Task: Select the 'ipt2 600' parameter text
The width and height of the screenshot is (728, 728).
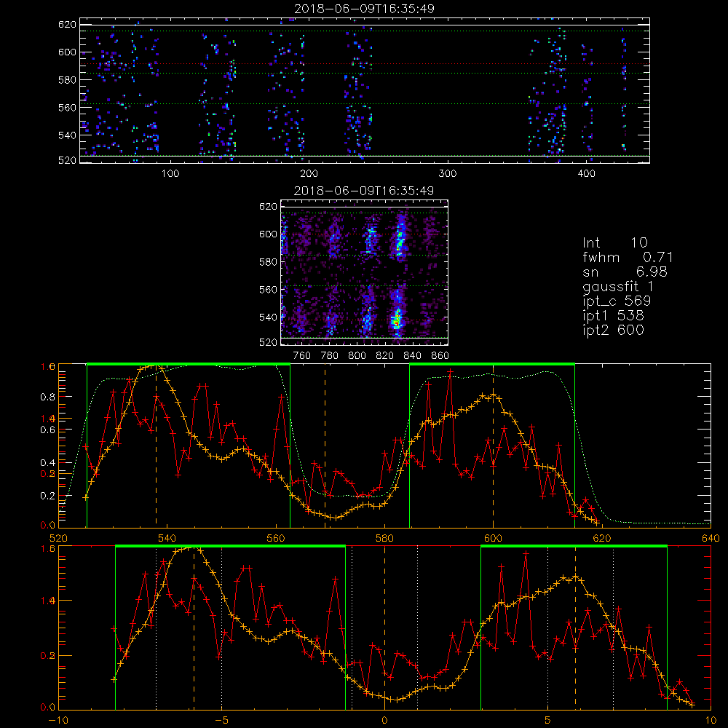Action: [x=613, y=330]
